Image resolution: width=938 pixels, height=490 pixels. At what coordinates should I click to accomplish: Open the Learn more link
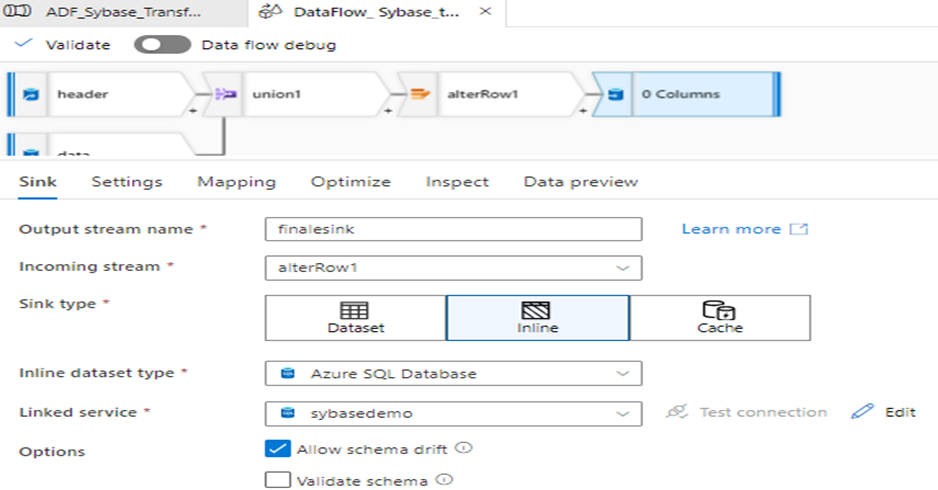point(744,229)
